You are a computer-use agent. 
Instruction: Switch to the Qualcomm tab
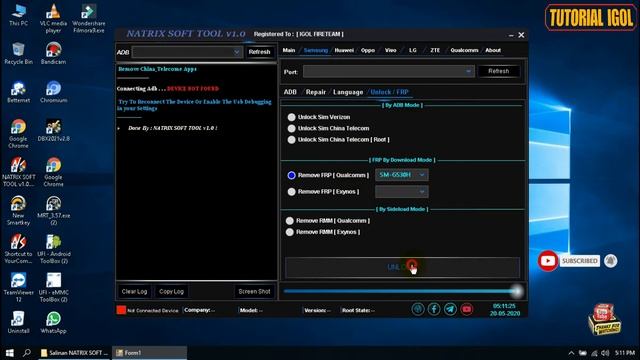pyautogui.click(x=464, y=50)
